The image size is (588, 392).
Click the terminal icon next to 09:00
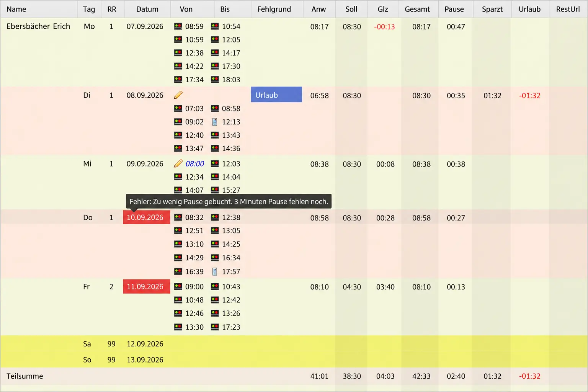click(x=178, y=287)
